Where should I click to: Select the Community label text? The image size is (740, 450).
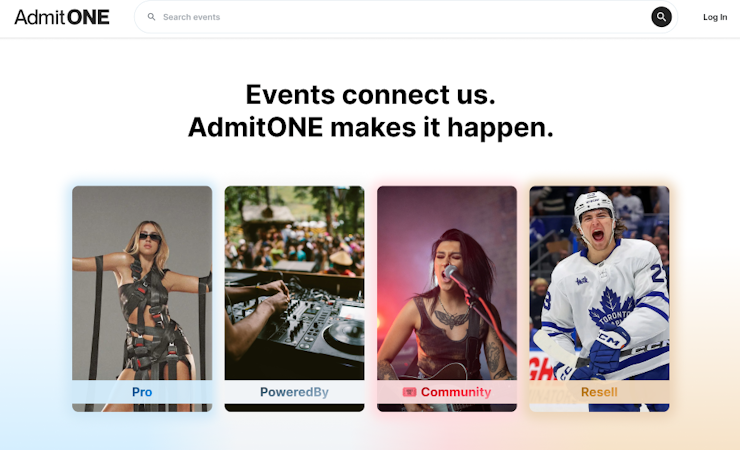click(456, 392)
